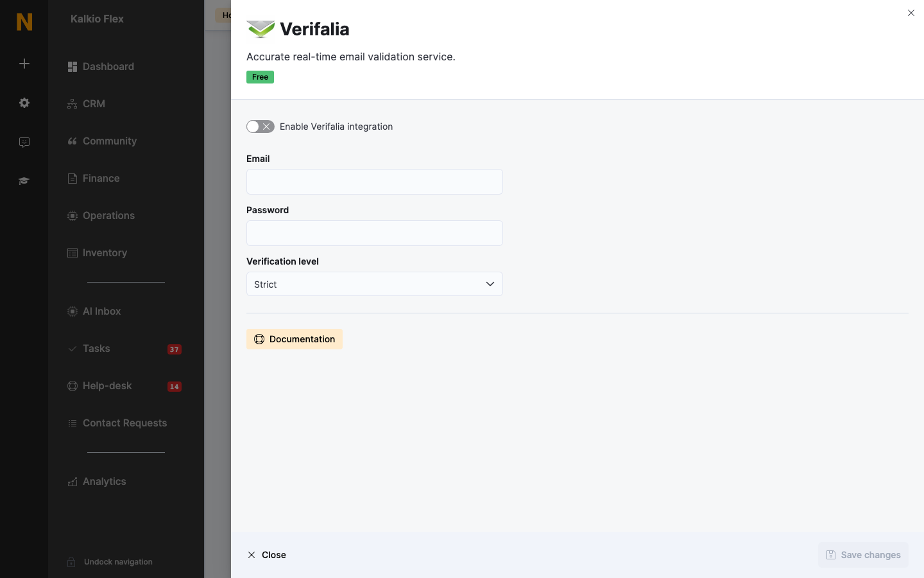This screenshot has width=924, height=578.
Task: Open Help-desk in the sidebar
Action: [x=107, y=386]
